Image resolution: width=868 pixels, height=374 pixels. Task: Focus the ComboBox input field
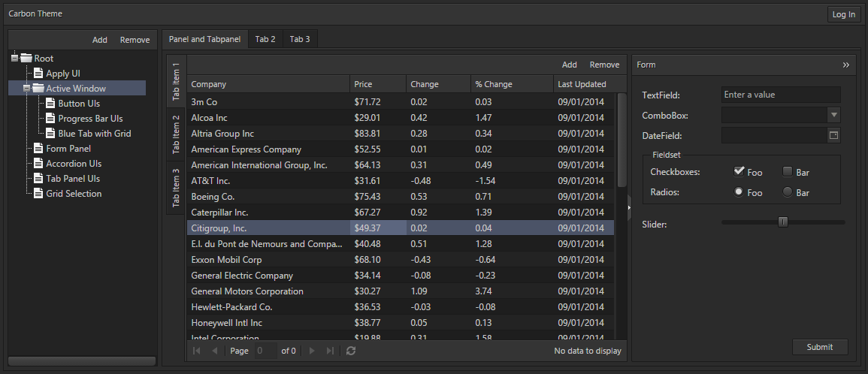(775, 115)
